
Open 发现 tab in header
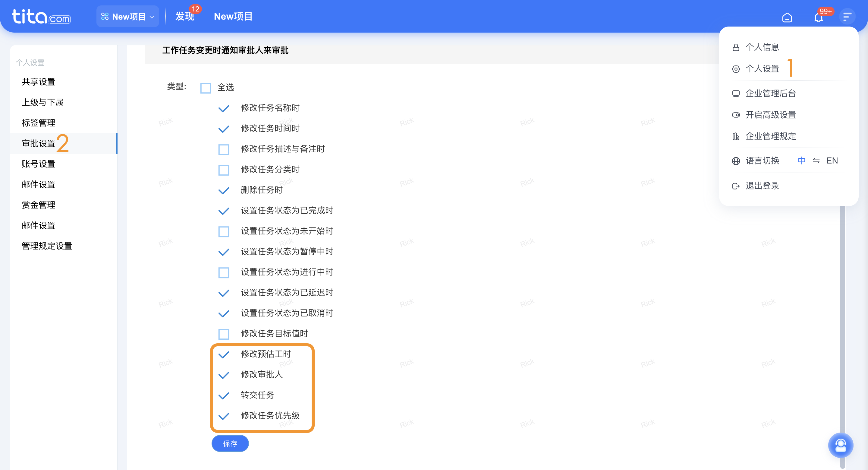[185, 17]
